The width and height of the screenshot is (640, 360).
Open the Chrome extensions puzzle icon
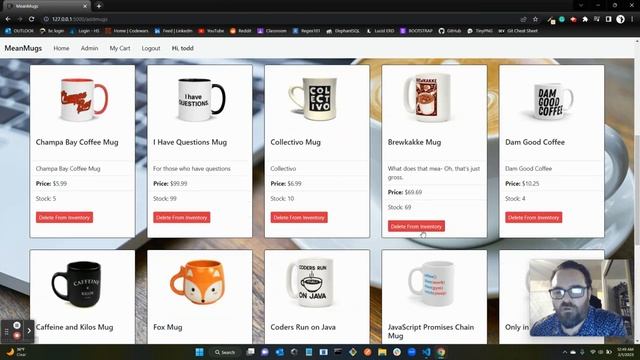pos(585,19)
